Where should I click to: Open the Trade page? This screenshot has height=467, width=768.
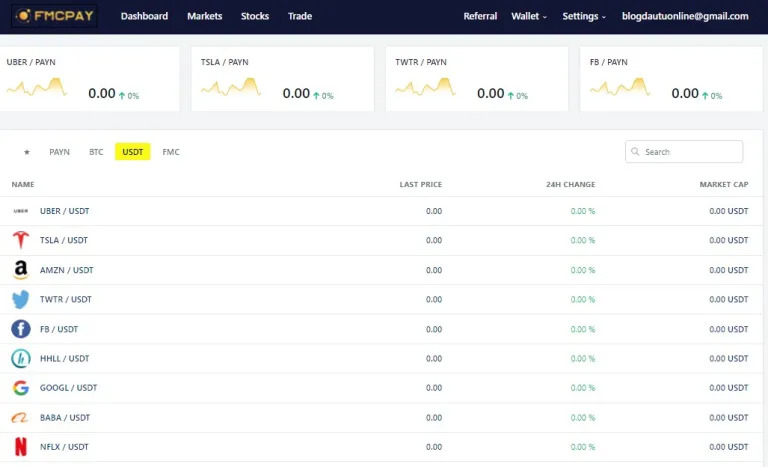point(300,16)
